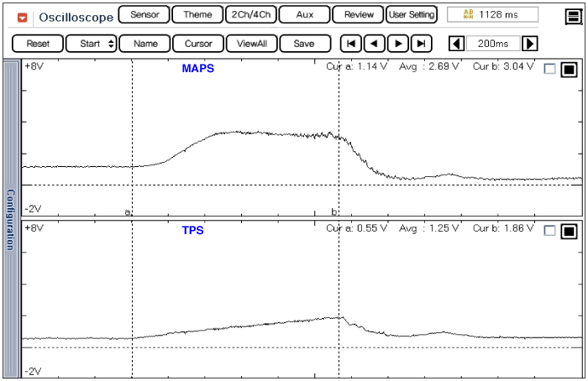
Task: Toggle the filled black square in MAPS channel
Action: (569, 70)
